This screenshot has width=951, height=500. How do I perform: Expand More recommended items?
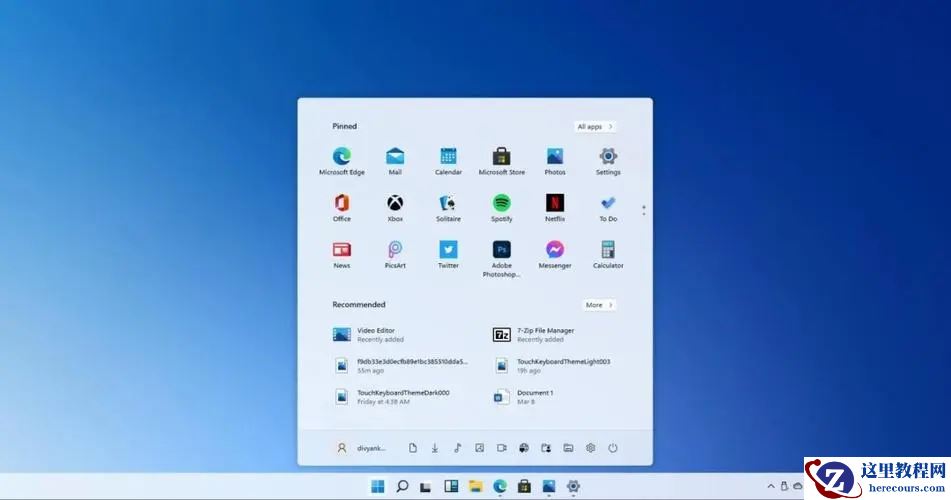599,305
